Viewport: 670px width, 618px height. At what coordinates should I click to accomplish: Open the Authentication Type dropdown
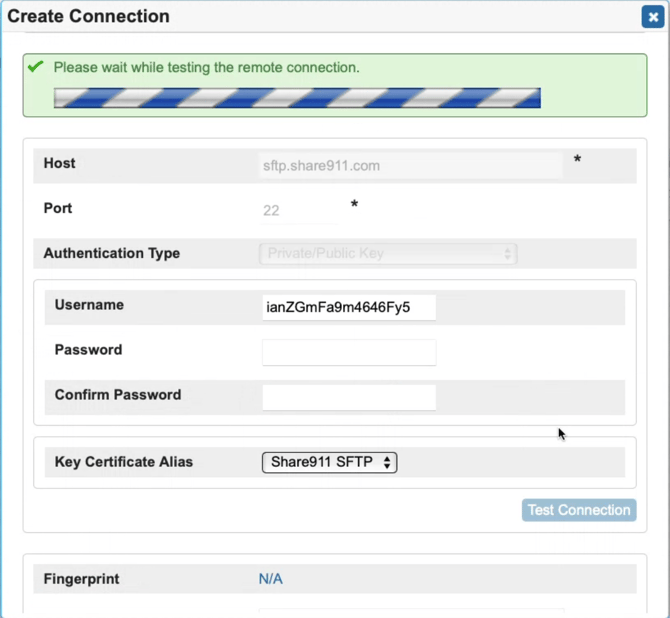(388, 254)
